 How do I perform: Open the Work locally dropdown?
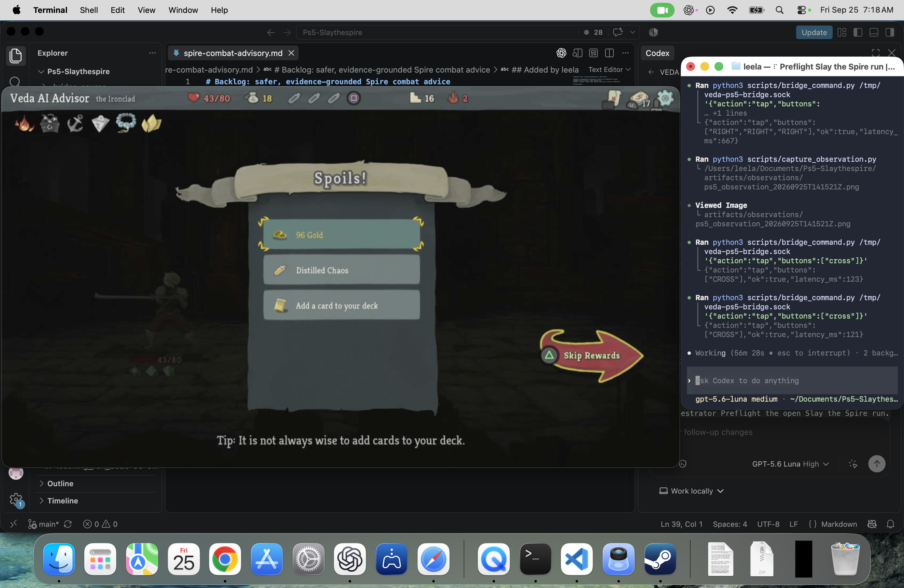(691, 491)
